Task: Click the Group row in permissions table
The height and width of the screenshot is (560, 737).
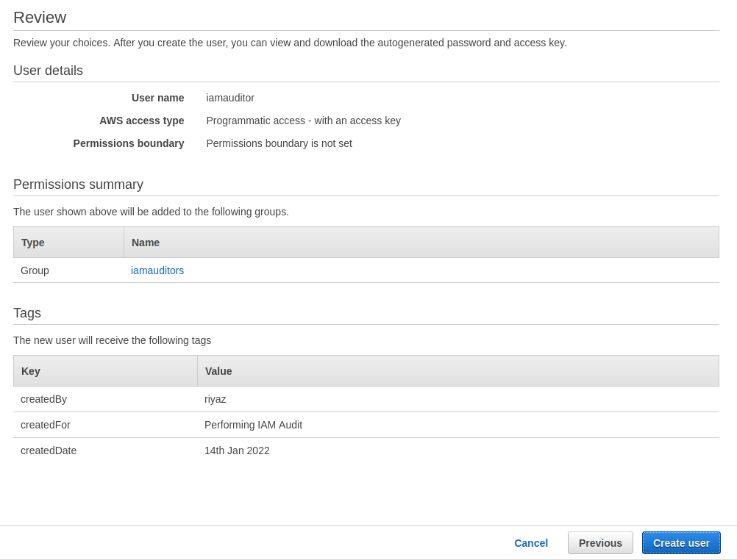Action: coord(35,270)
